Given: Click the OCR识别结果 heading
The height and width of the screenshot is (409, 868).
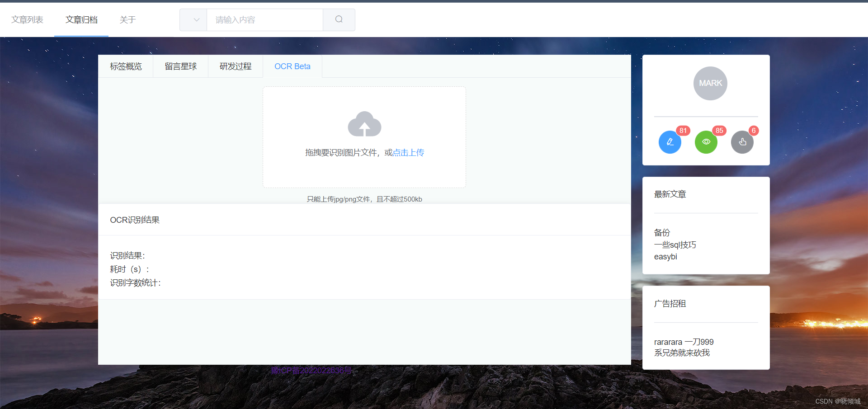Looking at the screenshot, I should pyautogui.click(x=135, y=220).
